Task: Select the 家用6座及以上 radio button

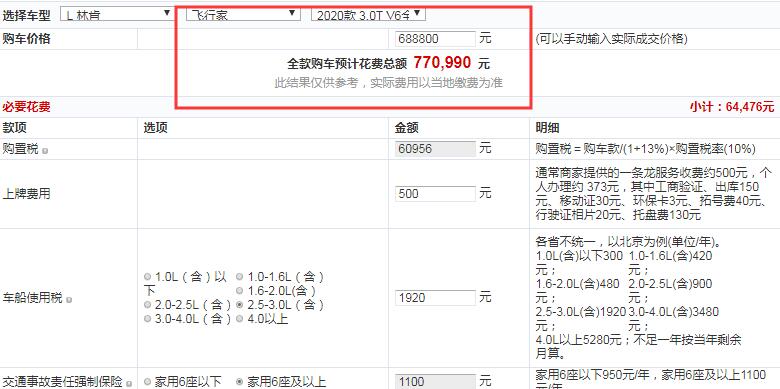Action: click(240, 382)
